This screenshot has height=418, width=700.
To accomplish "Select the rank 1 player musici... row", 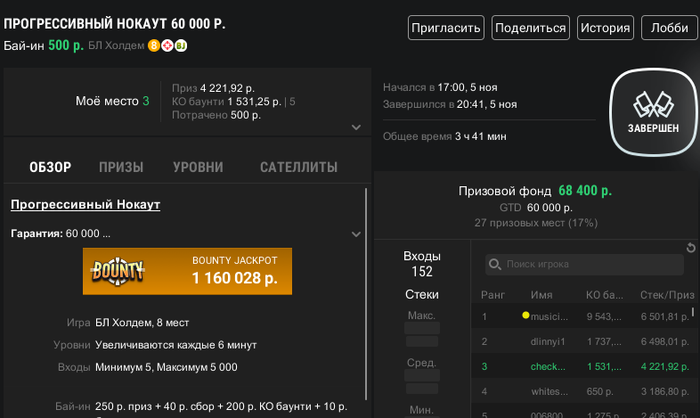I will pyautogui.click(x=583, y=316).
